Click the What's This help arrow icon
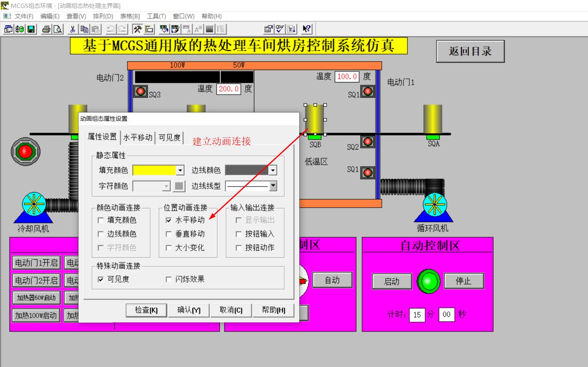 coord(307,29)
